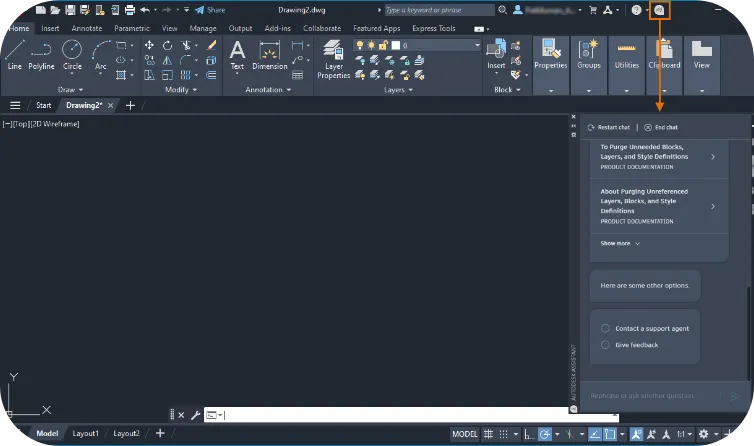This screenshot has height=446, width=754.
Task: Switch to the Insert ribbon tab
Action: pyautogui.click(x=50, y=28)
